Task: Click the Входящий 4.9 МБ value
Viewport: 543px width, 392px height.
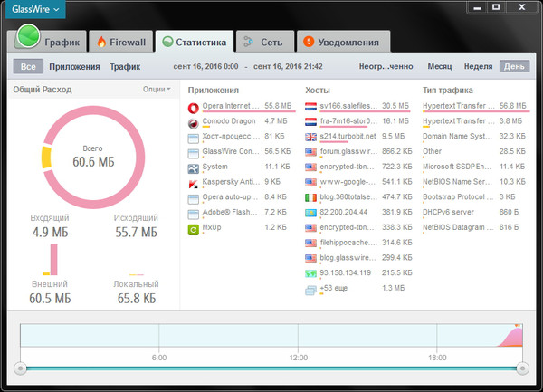Action: (50, 233)
